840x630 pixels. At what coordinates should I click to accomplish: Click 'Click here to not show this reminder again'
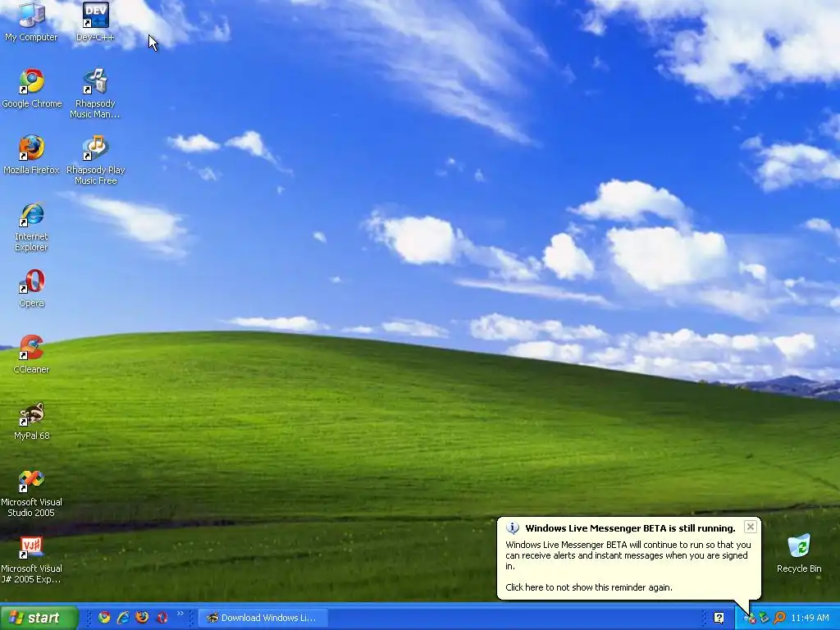tap(589, 587)
